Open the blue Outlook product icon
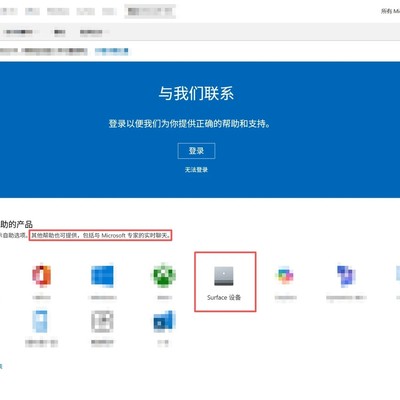Image resolution: width=400 pixels, height=400 pixels. pos(163,322)
